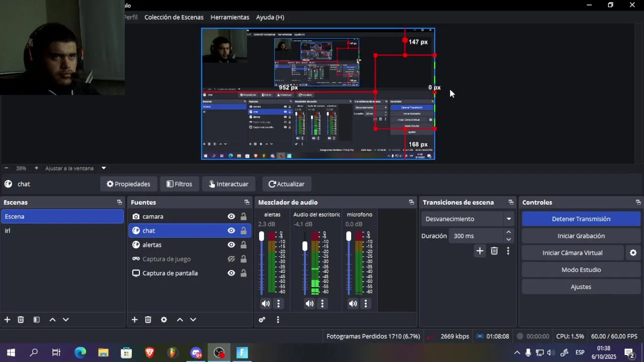Open Ajustes settings button

(581, 287)
